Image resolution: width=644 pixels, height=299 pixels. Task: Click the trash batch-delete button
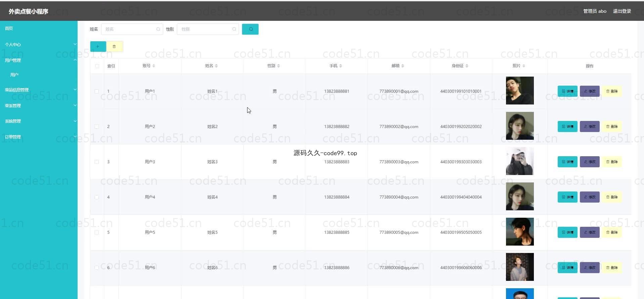(114, 46)
